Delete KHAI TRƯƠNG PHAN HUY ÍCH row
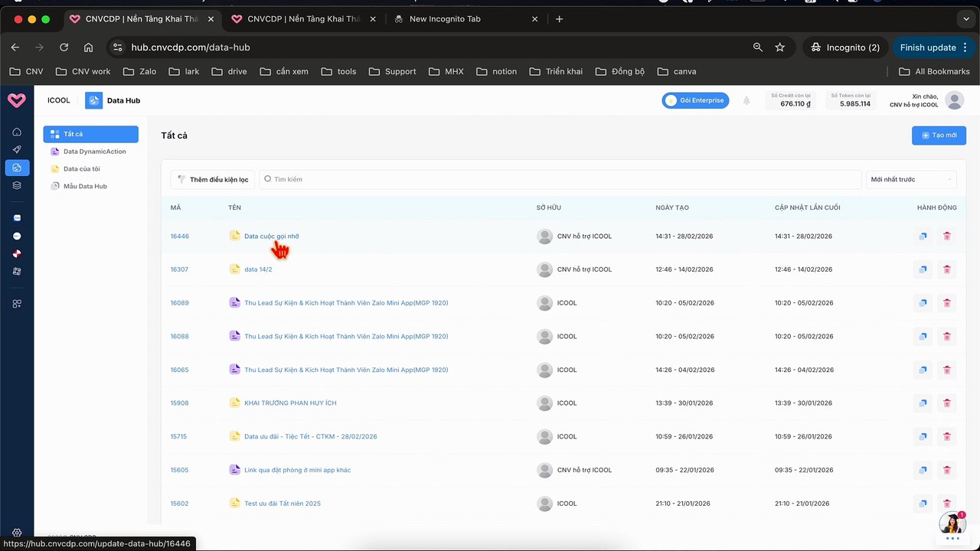 point(947,403)
